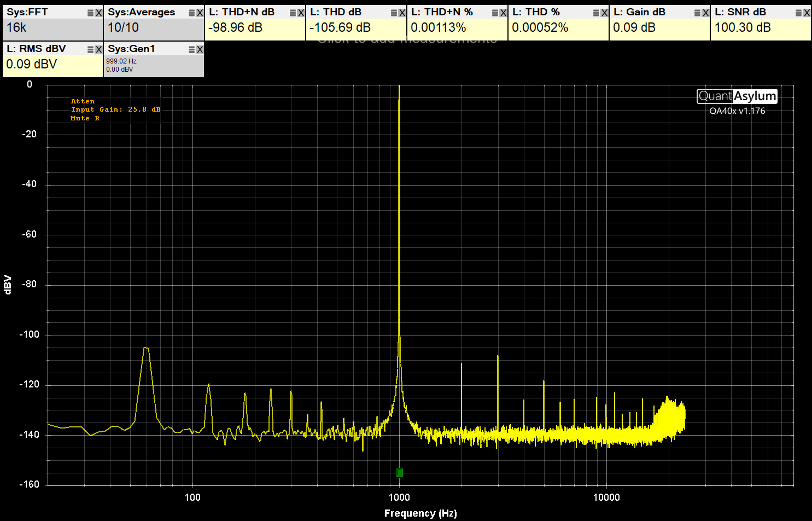Viewport: 812px width, 521px height.
Task: Close the L: RMS dBV tile
Action: click(x=98, y=49)
